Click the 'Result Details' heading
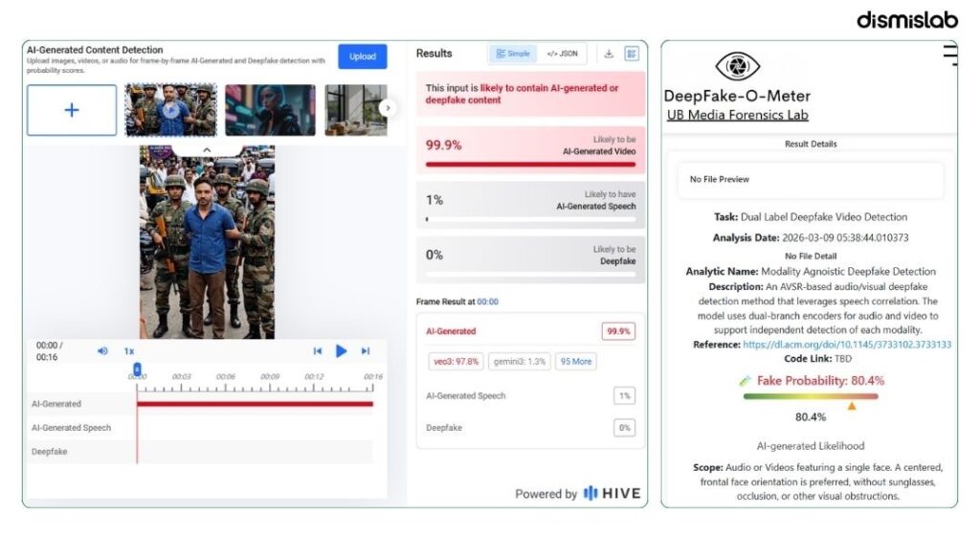The height and width of the screenshot is (538, 980). tap(811, 145)
